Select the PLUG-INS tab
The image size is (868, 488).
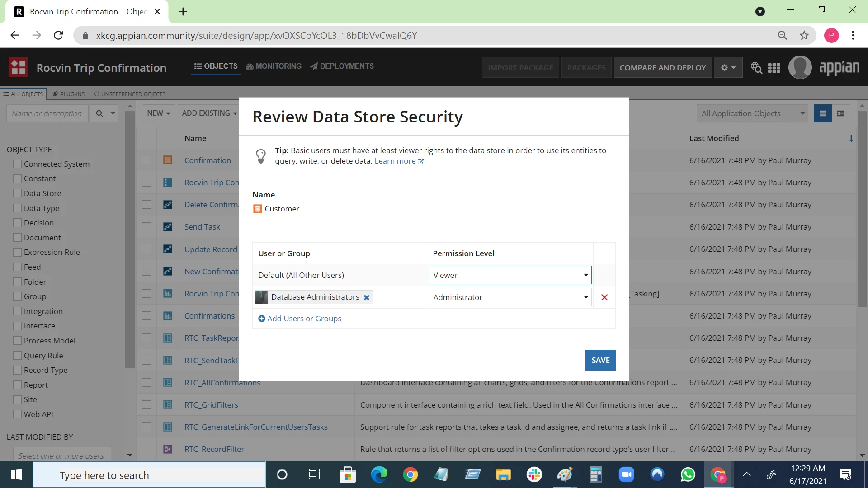coord(69,94)
